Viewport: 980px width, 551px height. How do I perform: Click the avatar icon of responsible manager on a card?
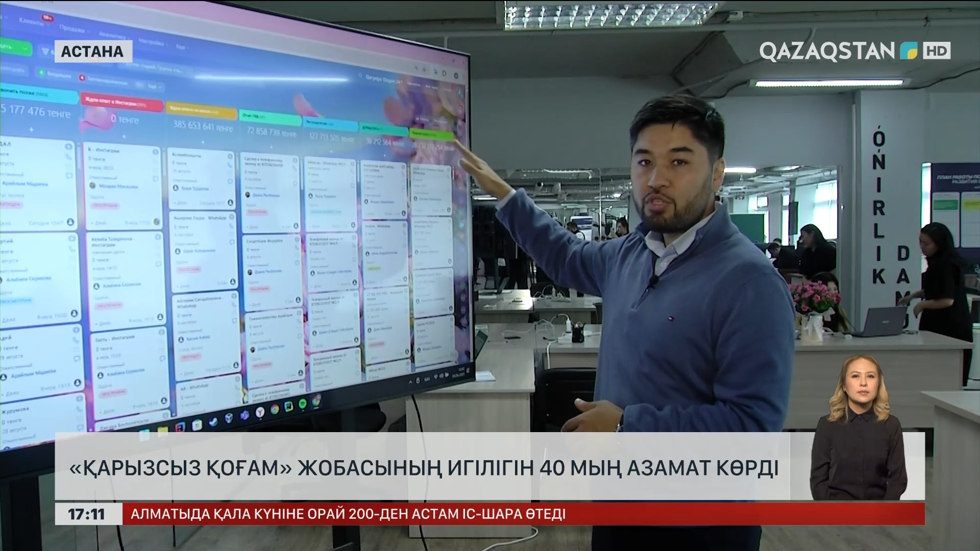(93, 186)
